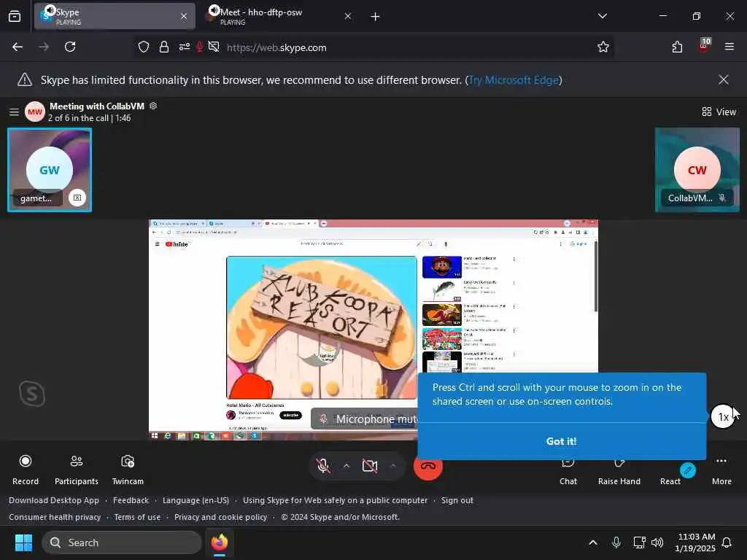Click the MW meeting avatar
Image resolution: width=747 pixels, height=560 pixels.
click(x=35, y=112)
